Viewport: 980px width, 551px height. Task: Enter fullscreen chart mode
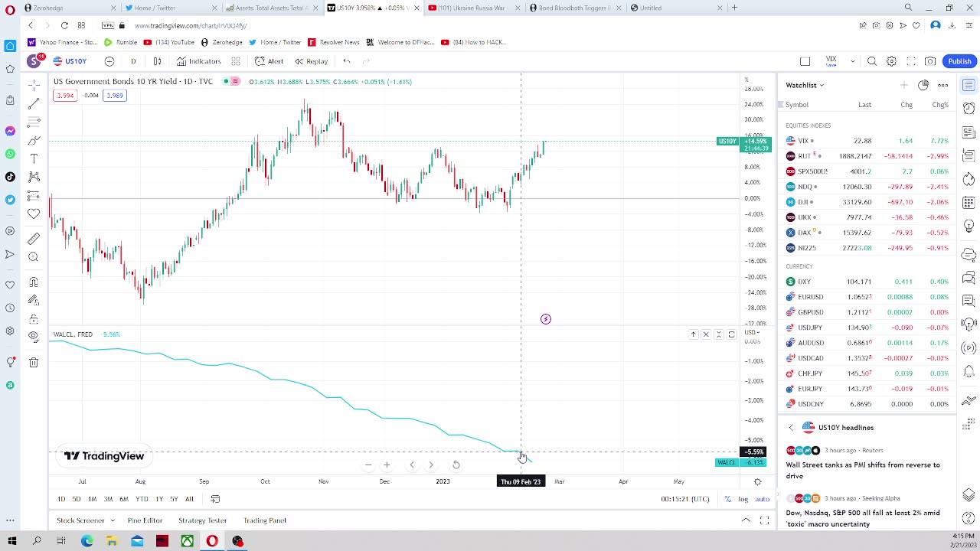(911, 61)
